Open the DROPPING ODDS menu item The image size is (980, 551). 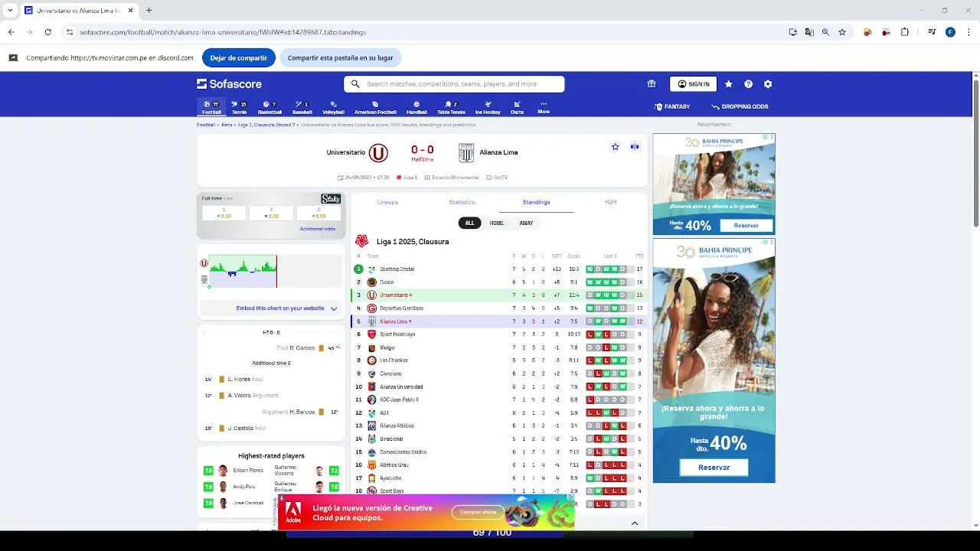coord(740,107)
